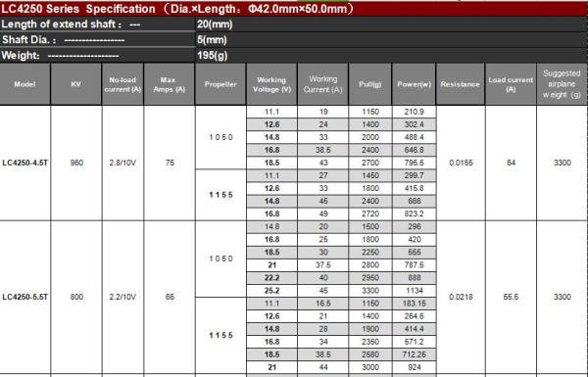Viewport: 588px width, 377px height.
Task: Click the LC4250 Series Specification title bar
Action: click(x=294, y=9)
